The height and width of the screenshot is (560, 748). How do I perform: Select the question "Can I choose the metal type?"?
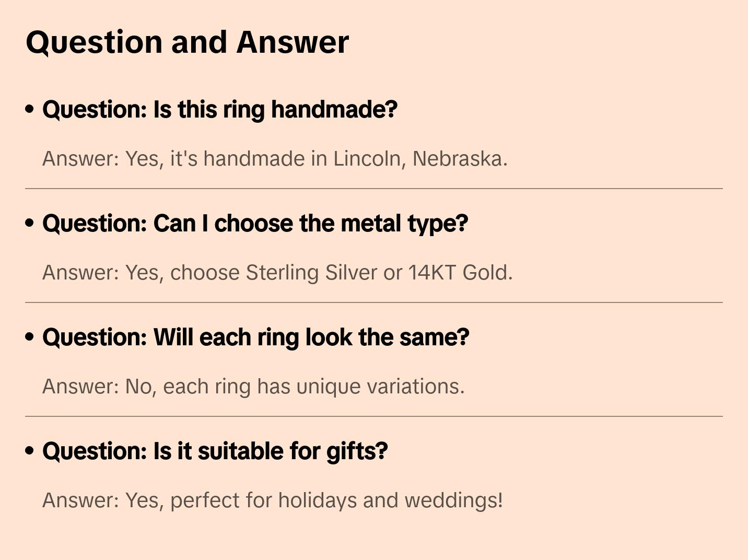coord(255,224)
